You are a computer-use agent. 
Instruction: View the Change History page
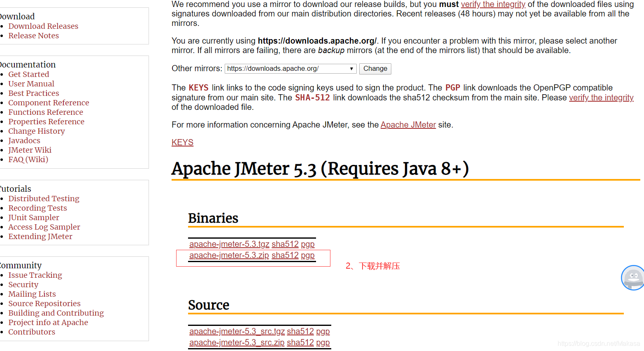(37, 131)
